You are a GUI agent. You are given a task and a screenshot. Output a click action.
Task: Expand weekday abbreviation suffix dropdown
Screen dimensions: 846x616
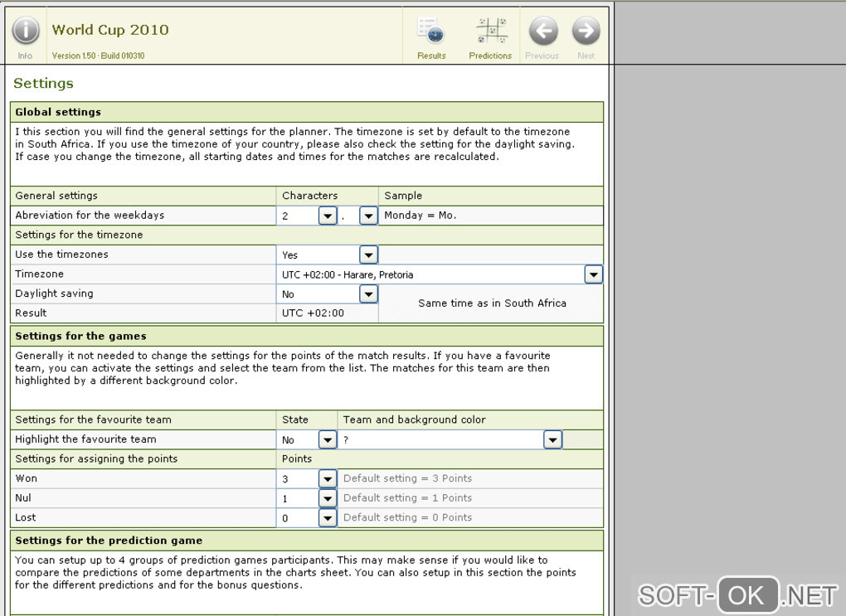pos(368,216)
